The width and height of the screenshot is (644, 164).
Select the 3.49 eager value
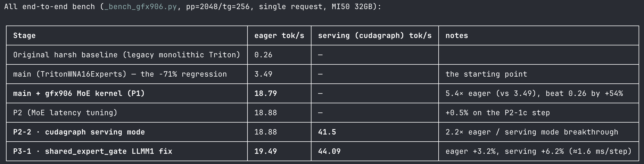[263, 74]
